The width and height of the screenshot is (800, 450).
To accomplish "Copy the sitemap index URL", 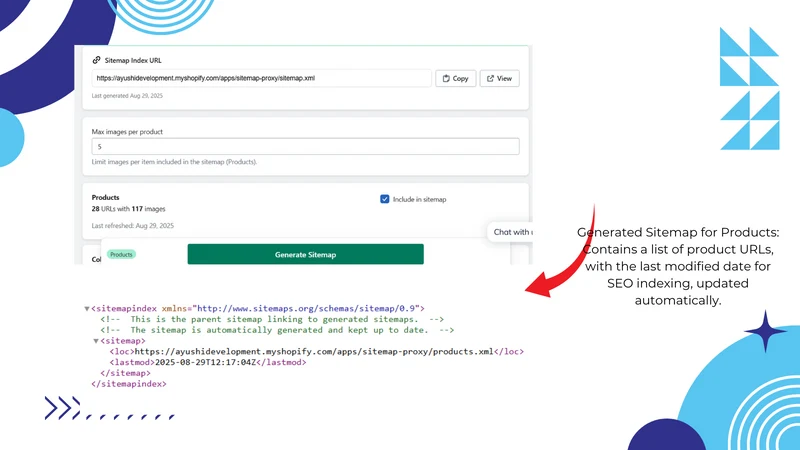I will 455,78.
